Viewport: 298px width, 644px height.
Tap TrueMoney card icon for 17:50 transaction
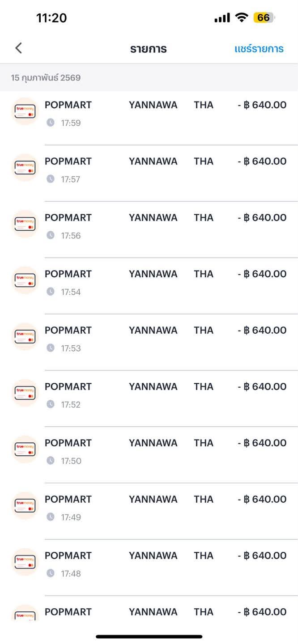pyautogui.click(x=25, y=449)
